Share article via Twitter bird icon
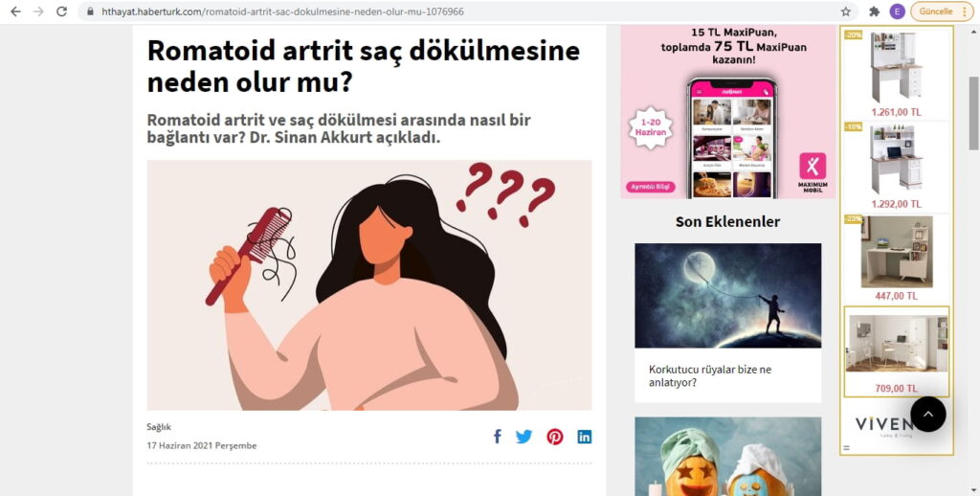The image size is (980, 496). (x=523, y=437)
